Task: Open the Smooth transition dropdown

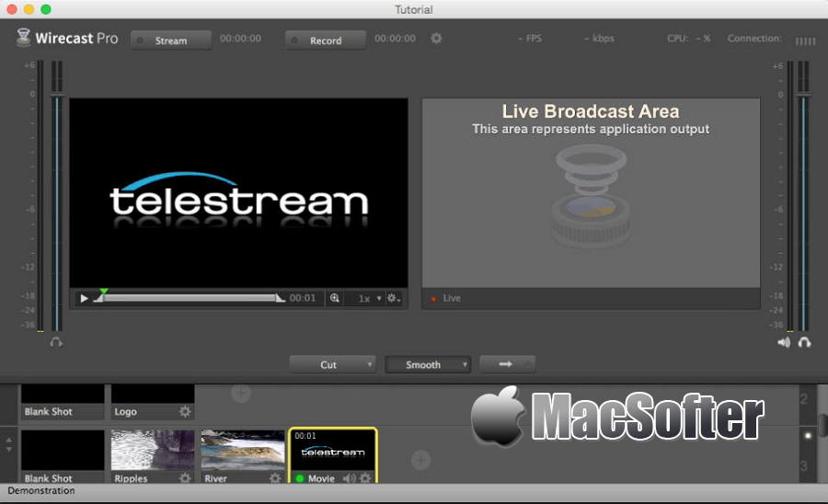Action: point(427,365)
